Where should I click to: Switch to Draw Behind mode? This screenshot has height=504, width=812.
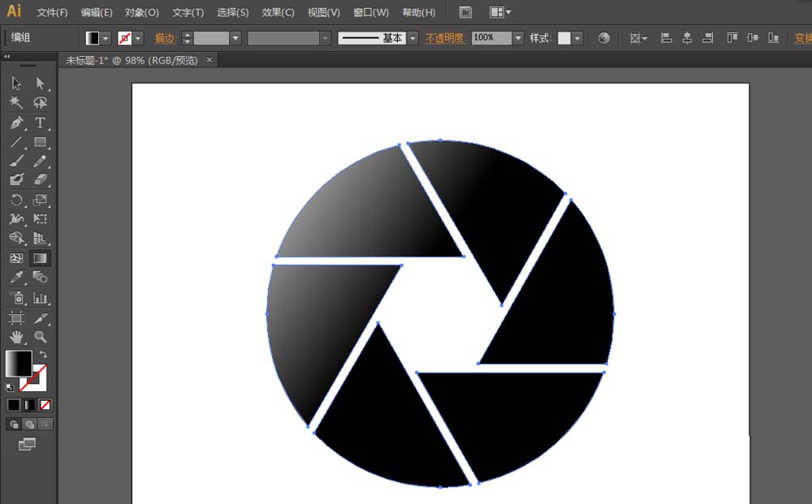pyautogui.click(x=30, y=424)
